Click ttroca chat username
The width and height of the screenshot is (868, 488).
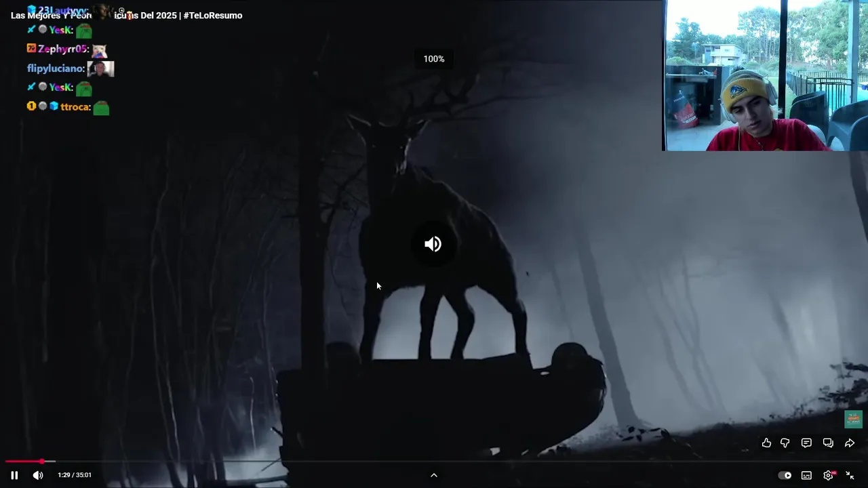click(75, 106)
